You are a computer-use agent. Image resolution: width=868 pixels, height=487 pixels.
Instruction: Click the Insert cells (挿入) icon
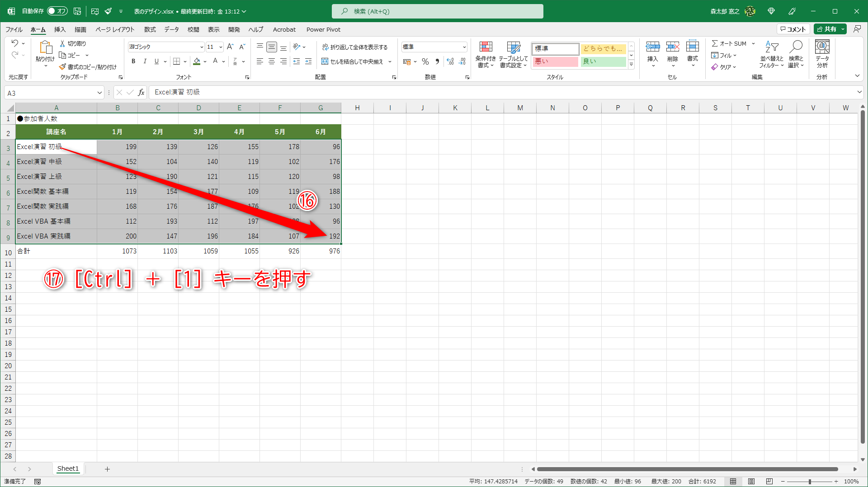point(652,47)
